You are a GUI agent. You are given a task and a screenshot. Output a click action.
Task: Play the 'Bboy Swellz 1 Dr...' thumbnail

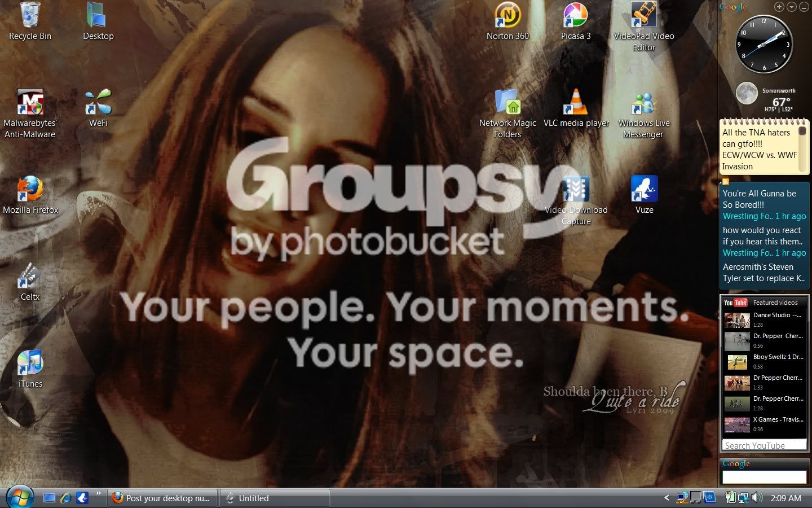coord(737,362)
